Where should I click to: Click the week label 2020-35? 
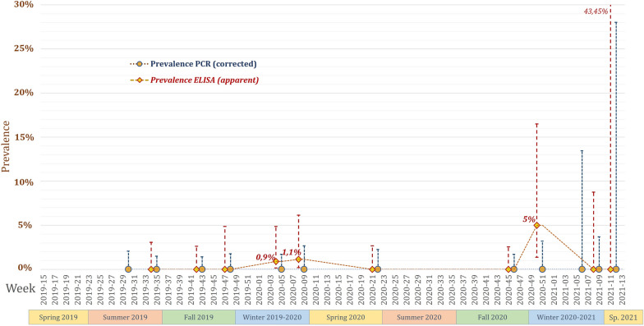[452, 291]
